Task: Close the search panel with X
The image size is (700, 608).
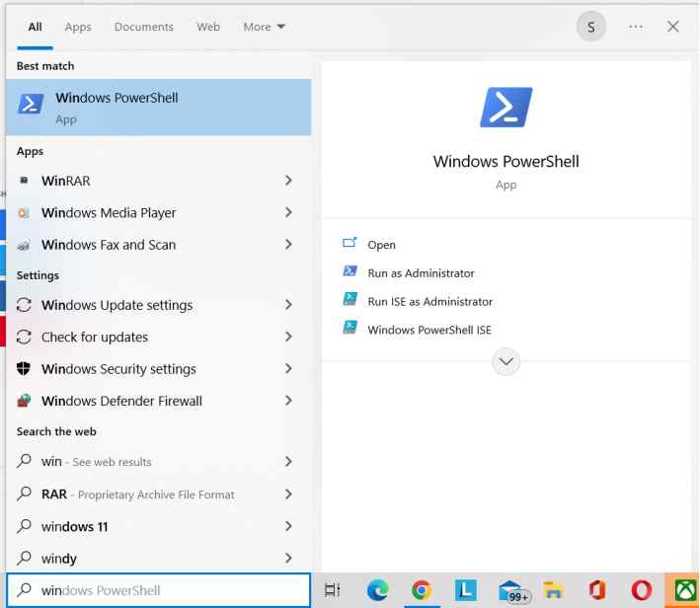Action: tap(672, 27)
